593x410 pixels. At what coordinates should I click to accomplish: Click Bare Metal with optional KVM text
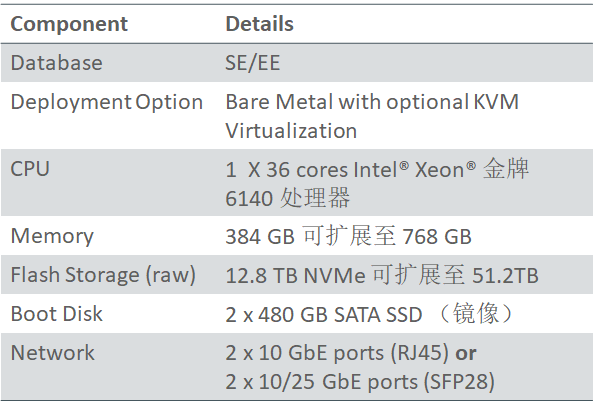tap(372, 102)
